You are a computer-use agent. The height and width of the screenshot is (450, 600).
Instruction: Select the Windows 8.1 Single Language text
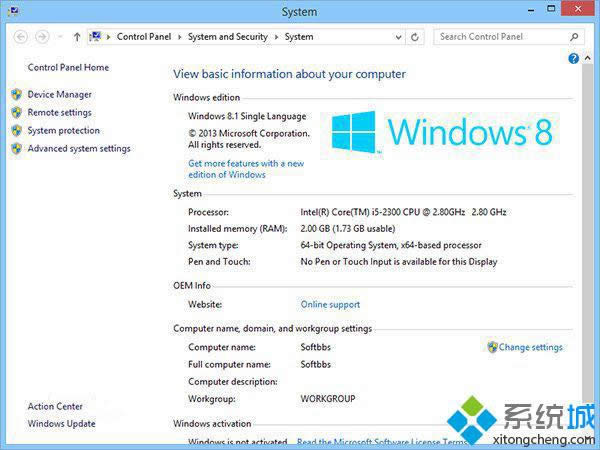pyautogui.click(x=247, y=116)
